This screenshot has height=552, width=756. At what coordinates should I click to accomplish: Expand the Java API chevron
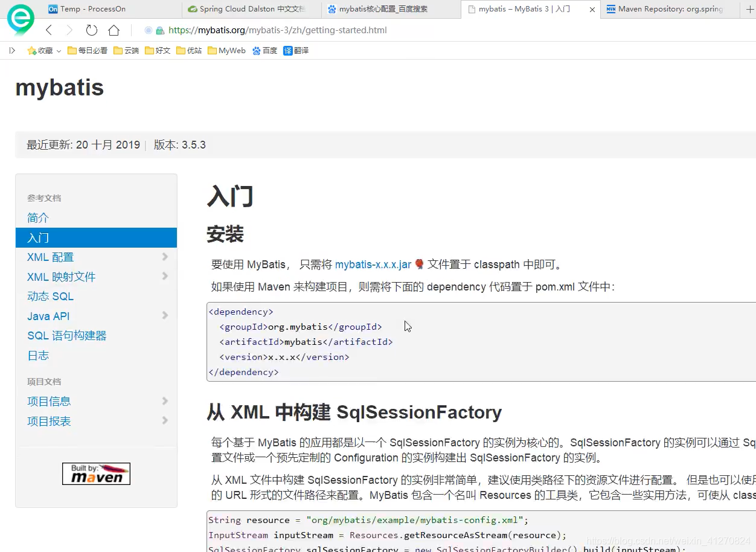165,315
